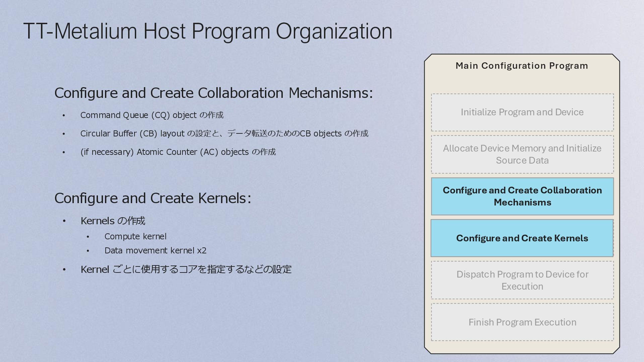The image size is (644, 362).
Task: Click the 'Circular Buffer (CB) layout' bullet line
Action: click(224, 133)
